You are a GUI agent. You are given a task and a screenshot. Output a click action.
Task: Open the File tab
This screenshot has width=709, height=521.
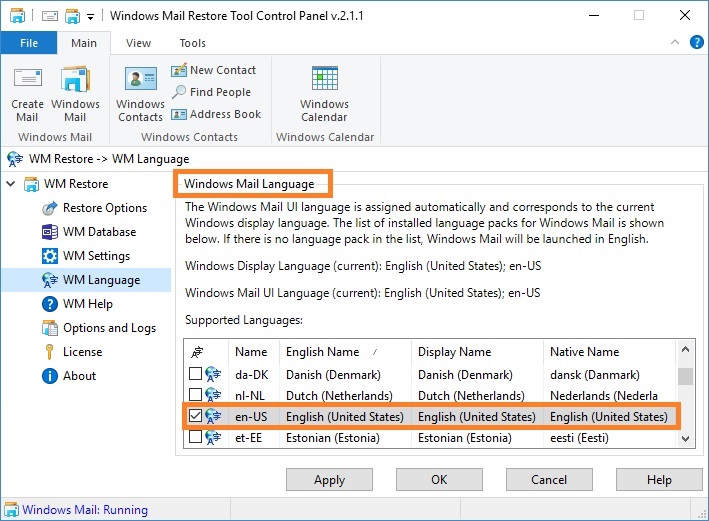pos(29,43)
